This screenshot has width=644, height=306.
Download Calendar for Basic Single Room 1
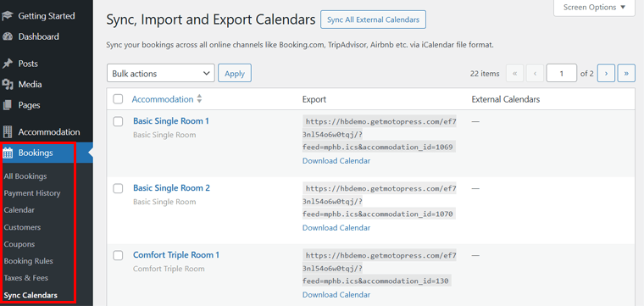[x=336, y=160]
